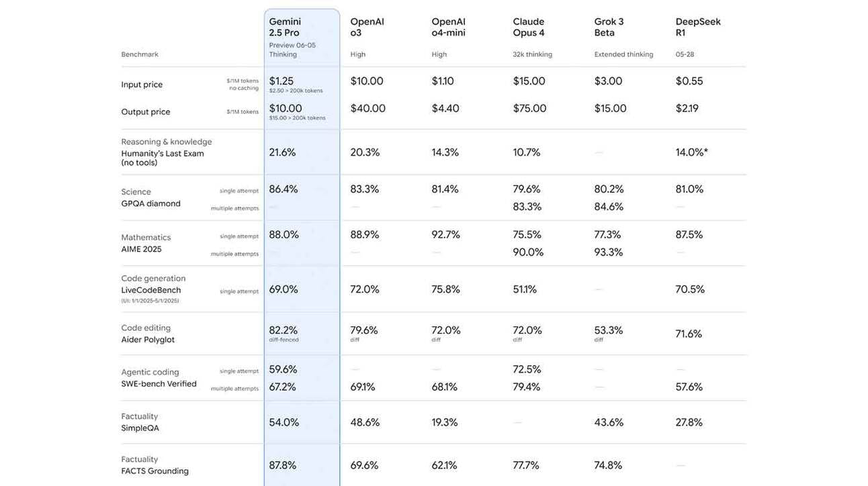The width and height of the screenshot is (868, 486).
Task: Select the Aider Polyglot row label
Action: tap(148, 340)
